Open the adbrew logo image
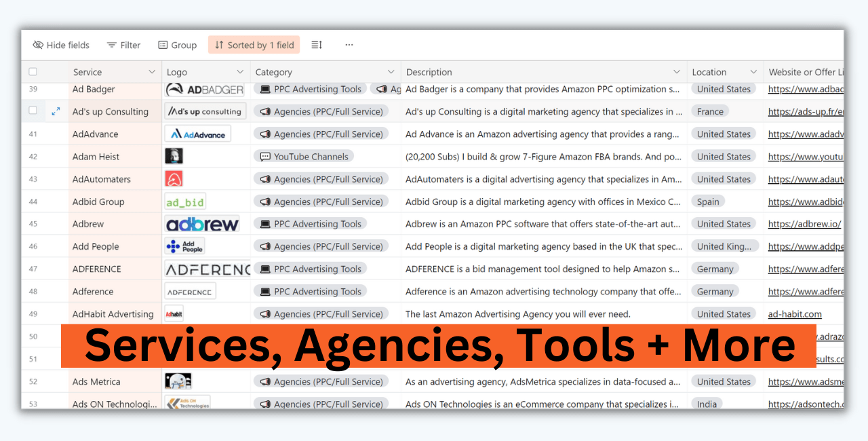This screenshot has height=441, width=868. coord(202,224)
